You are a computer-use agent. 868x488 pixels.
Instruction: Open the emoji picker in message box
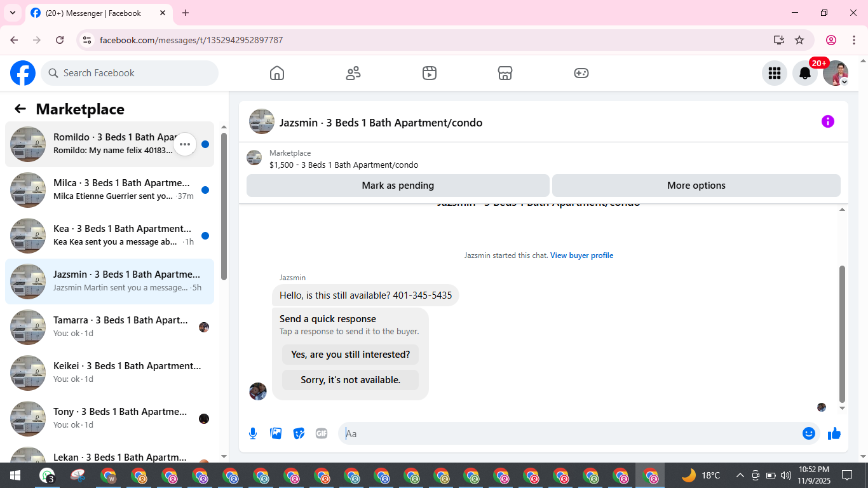(809, 433)
